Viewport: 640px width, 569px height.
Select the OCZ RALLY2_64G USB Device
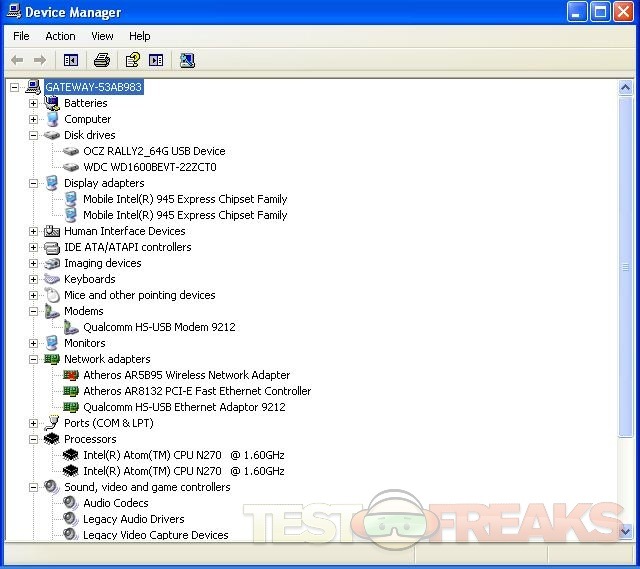point(154,151)
